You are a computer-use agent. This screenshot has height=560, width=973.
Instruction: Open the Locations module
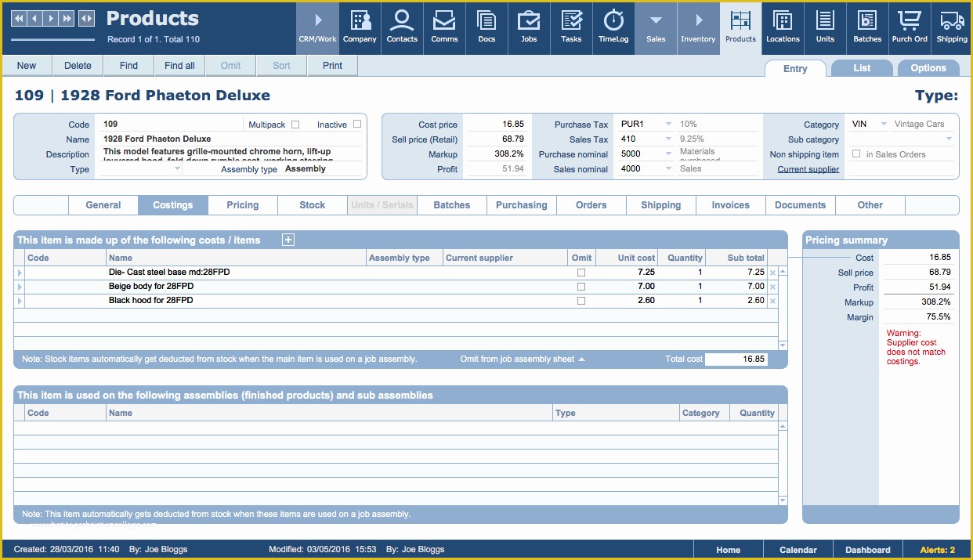coord(783,27)
